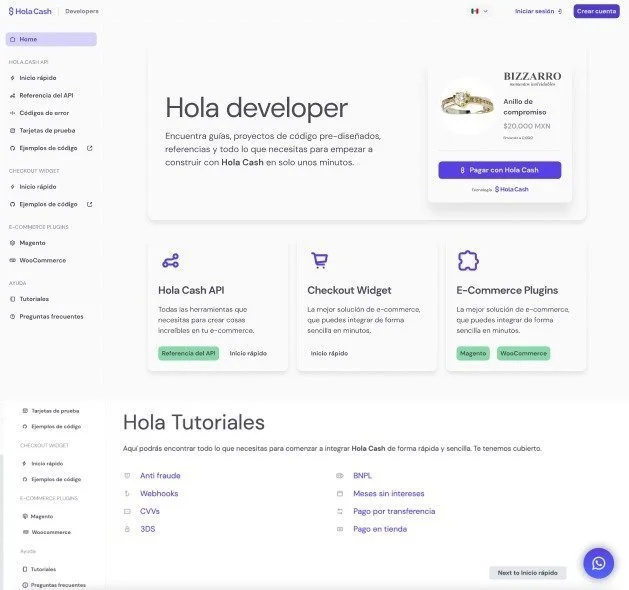Image resolution: width=629 pixels, height=590 pixels.
Task: Open Tutoriales in lower sidebar
Action: click(x=39, y=569)
